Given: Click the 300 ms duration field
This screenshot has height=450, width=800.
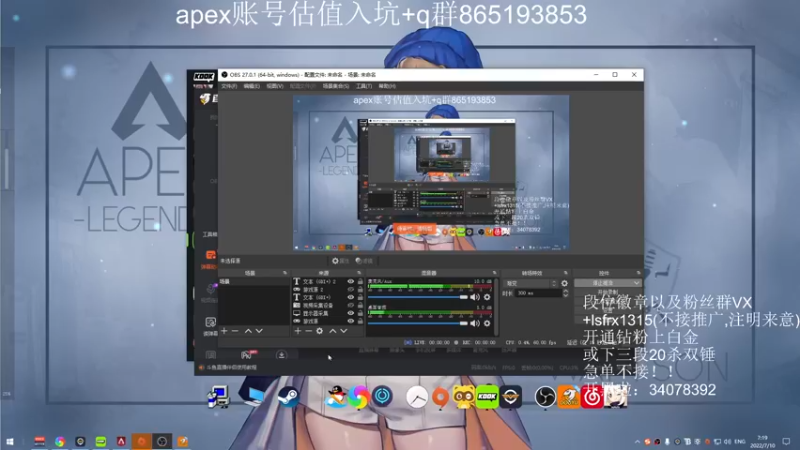Looking at the screenshot, I should point(539,293).
